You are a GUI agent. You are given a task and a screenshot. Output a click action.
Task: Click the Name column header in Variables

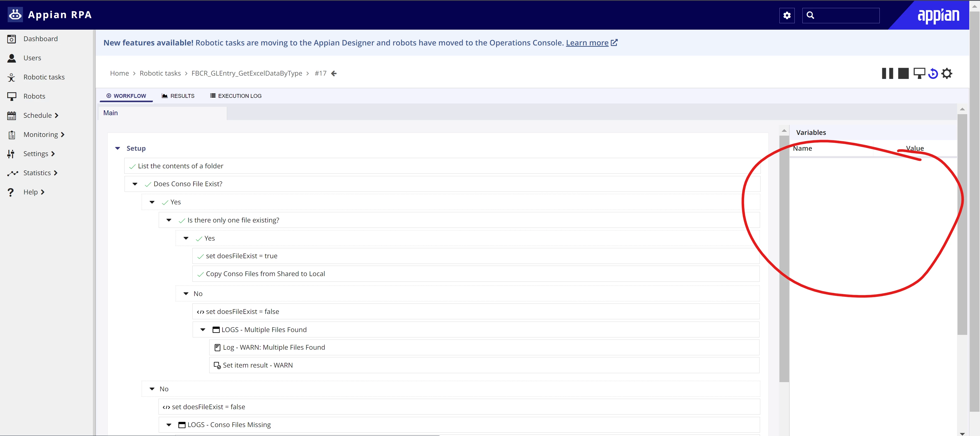[x=802, y=148]
